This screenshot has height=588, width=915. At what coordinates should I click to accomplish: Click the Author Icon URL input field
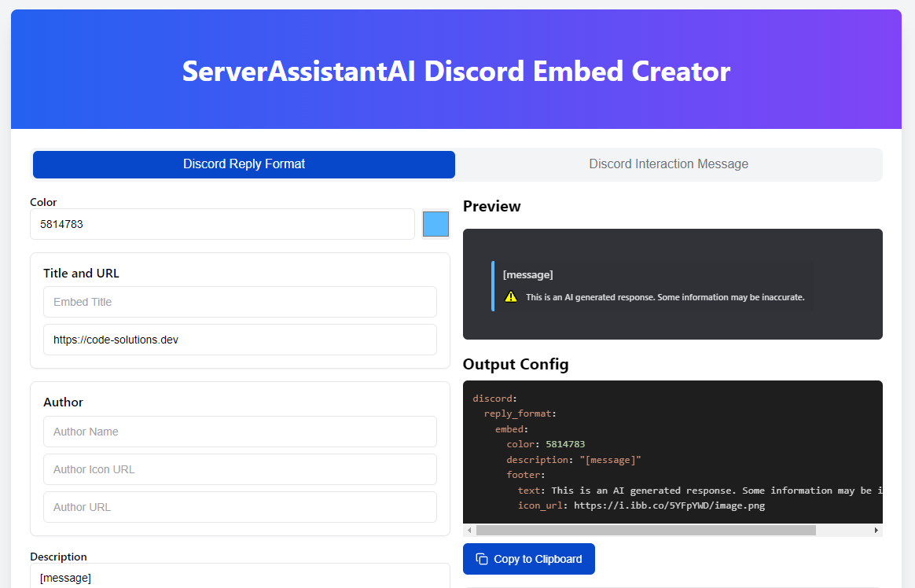[240, 469]
